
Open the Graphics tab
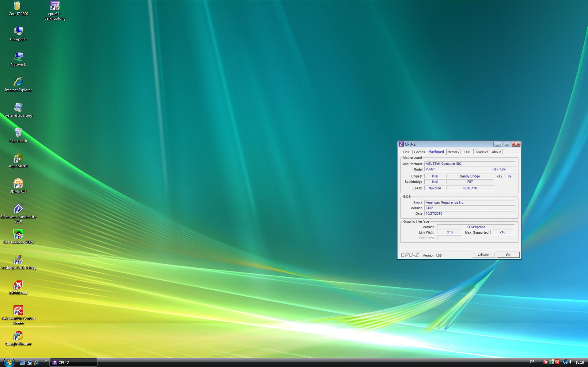click(482, 152)
